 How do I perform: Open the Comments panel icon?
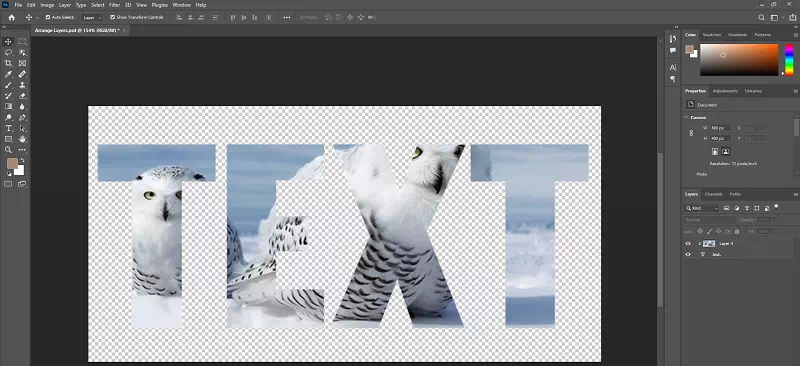pyautogui.click(x=673, y=51)
